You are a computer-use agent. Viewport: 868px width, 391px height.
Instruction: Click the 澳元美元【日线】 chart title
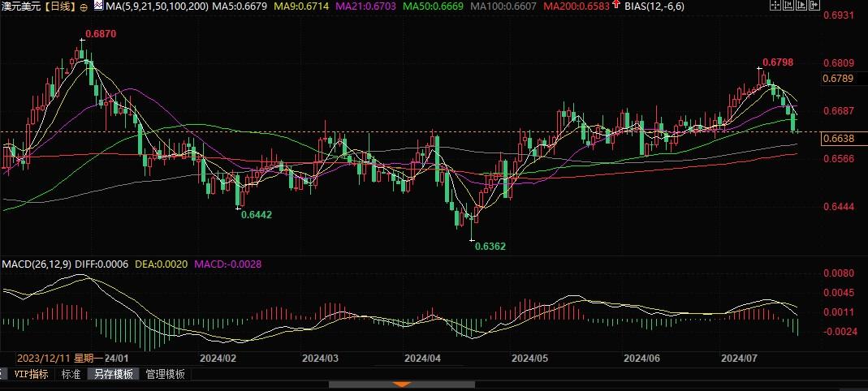click(39, 7)
